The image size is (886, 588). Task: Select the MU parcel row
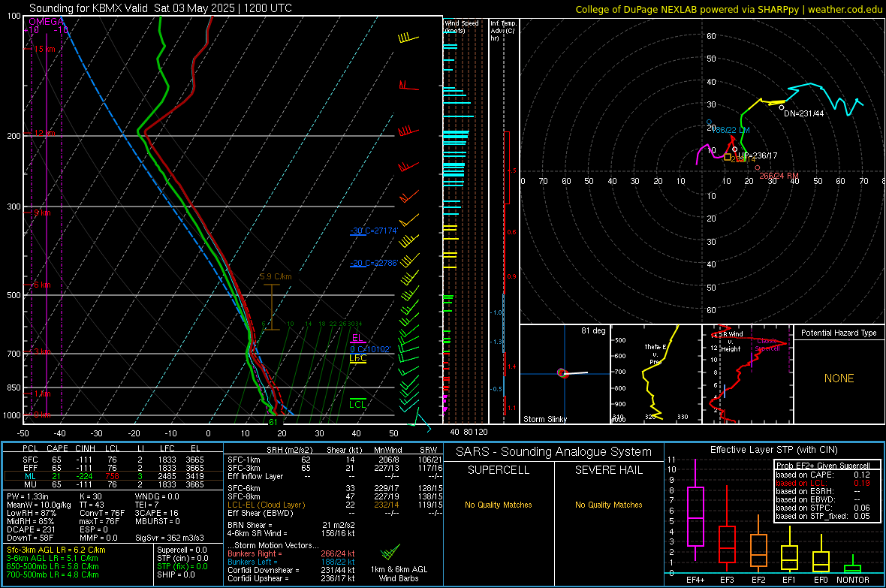point(113,484)
